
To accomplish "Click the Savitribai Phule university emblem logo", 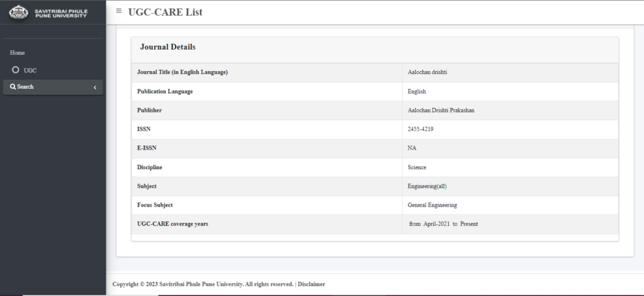I will [19, 11].
